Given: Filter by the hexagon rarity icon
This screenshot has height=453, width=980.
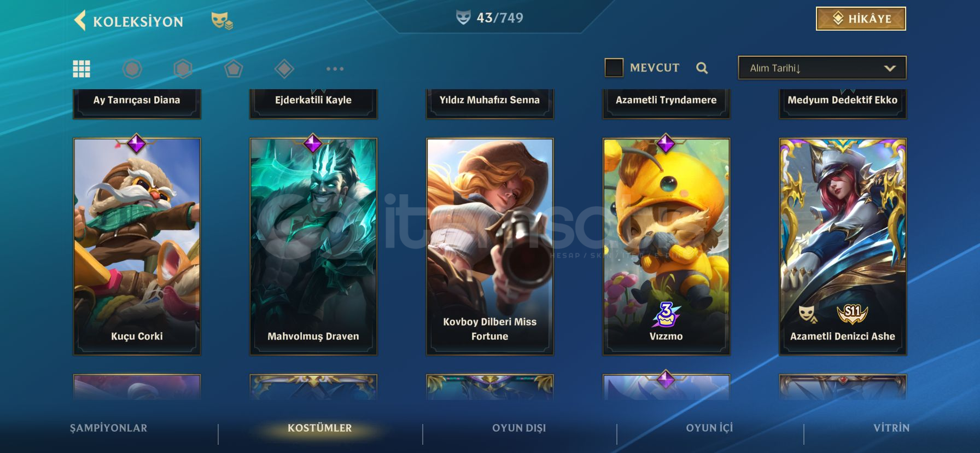Looking at the screenshot, I should pos(183,69).
